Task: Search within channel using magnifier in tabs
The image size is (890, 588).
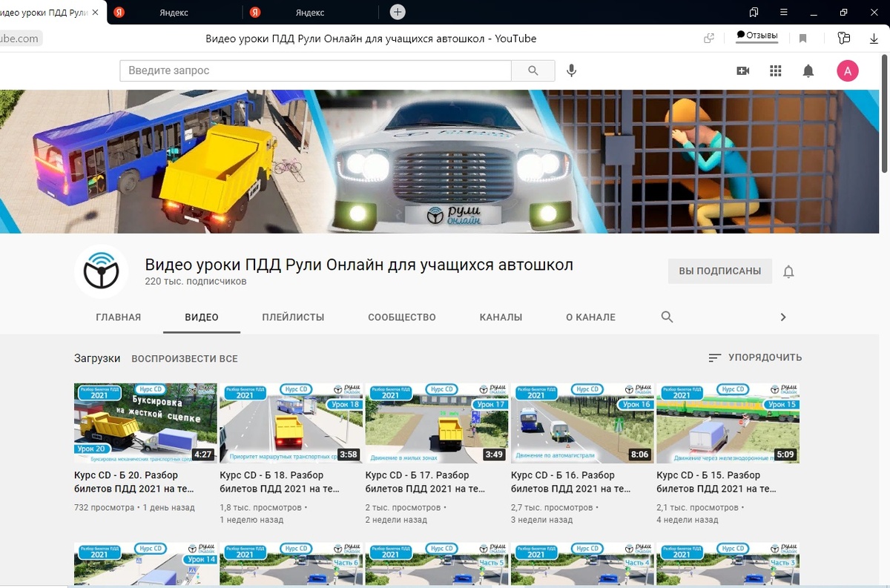Action: [667, 317]
